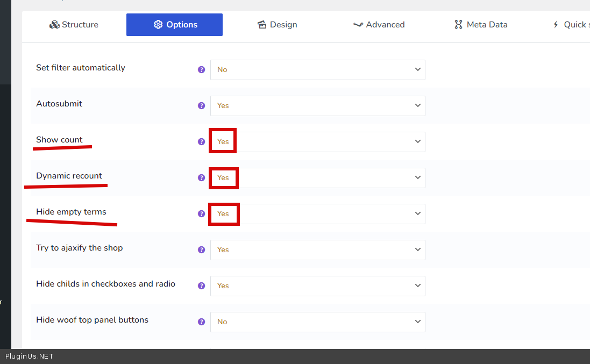
Task: Select the active Options tab
Action: [x=174, y=25]
